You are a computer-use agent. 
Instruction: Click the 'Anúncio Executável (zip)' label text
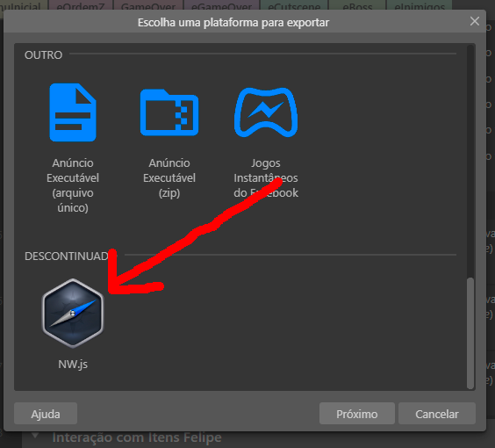(169, 177)
